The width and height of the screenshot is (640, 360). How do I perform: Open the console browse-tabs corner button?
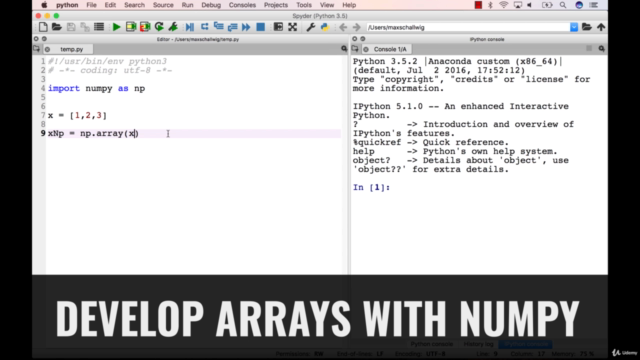(355, 49)
